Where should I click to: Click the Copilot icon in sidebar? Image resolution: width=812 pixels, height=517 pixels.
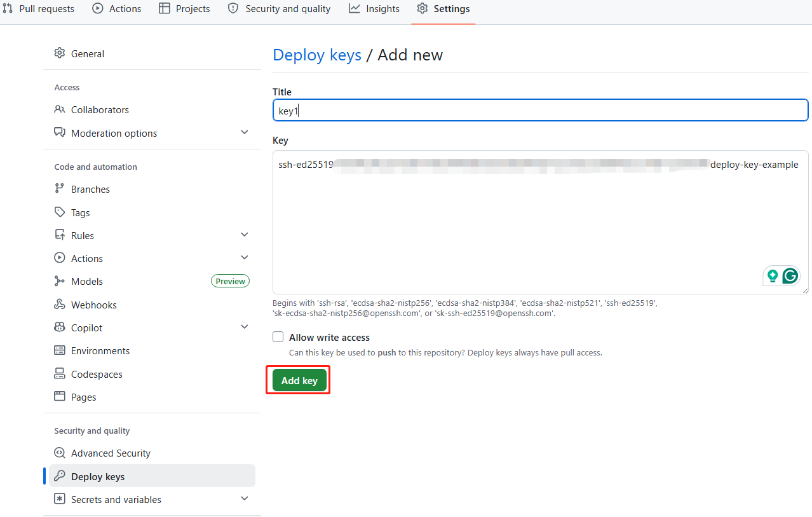pos(60,327)
